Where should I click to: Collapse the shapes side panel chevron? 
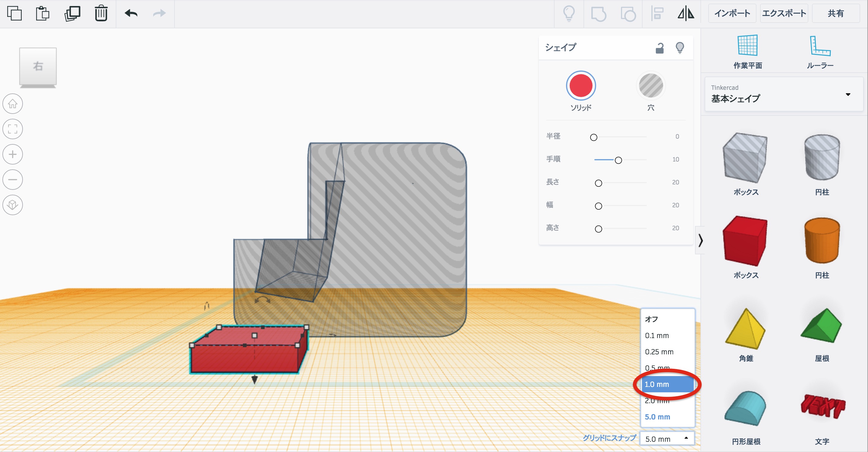700,240
